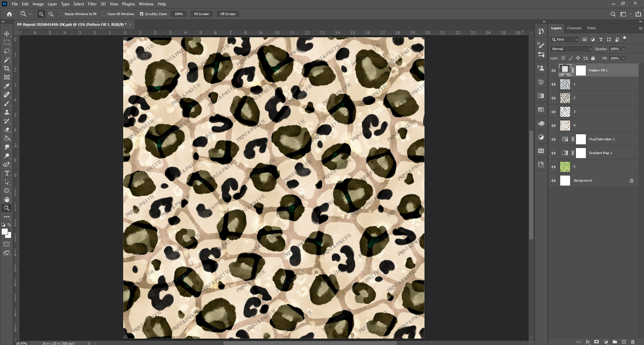Open the Fill slider dropdown arrow
Screen dimensions: 644x345
pyautogui.click(x=623, y=58)
